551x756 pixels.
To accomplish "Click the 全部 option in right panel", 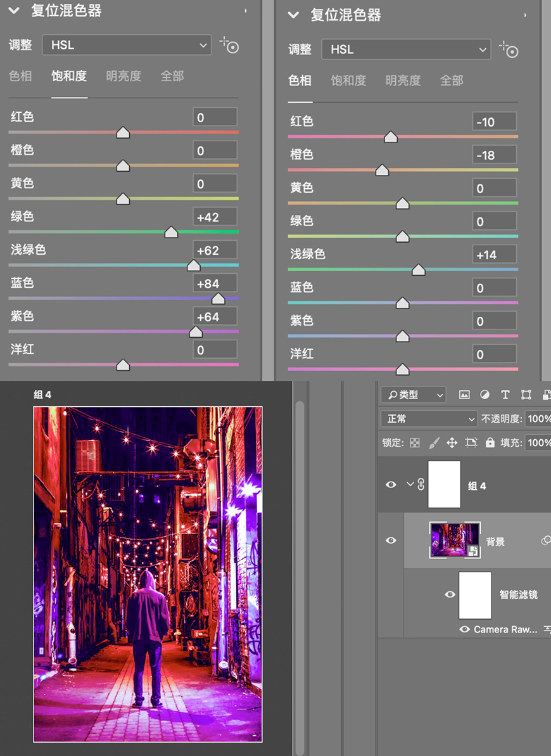I will coord(452,80).
